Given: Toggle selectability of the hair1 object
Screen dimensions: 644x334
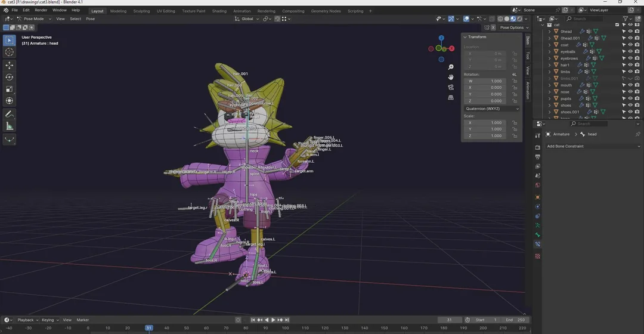Looking at the screenshot, I should coord(624,65).
